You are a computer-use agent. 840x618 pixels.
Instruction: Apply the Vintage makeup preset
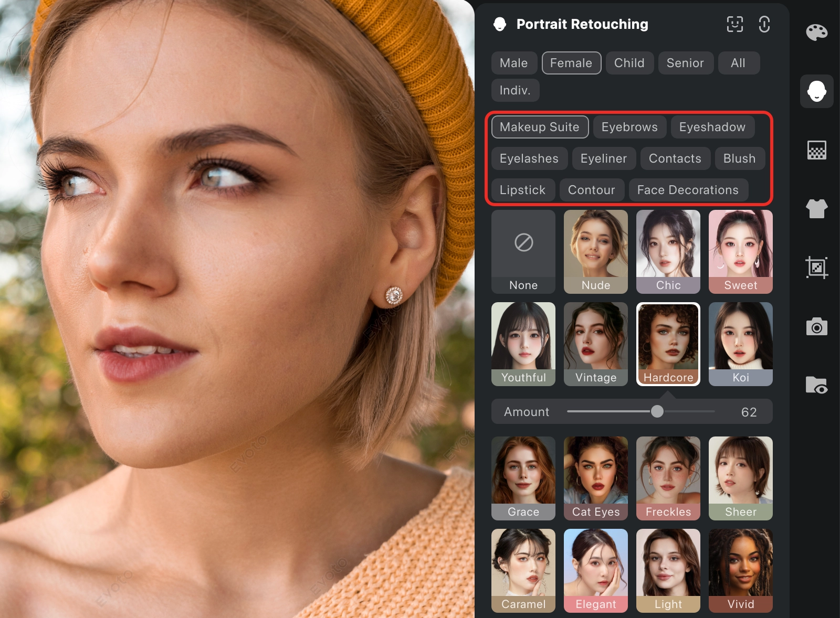596,344
